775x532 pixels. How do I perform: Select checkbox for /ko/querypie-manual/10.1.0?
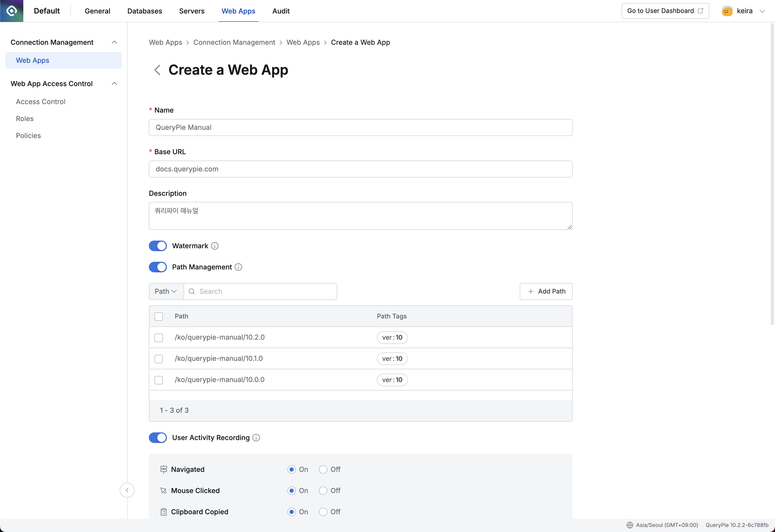tap(159, 359)
